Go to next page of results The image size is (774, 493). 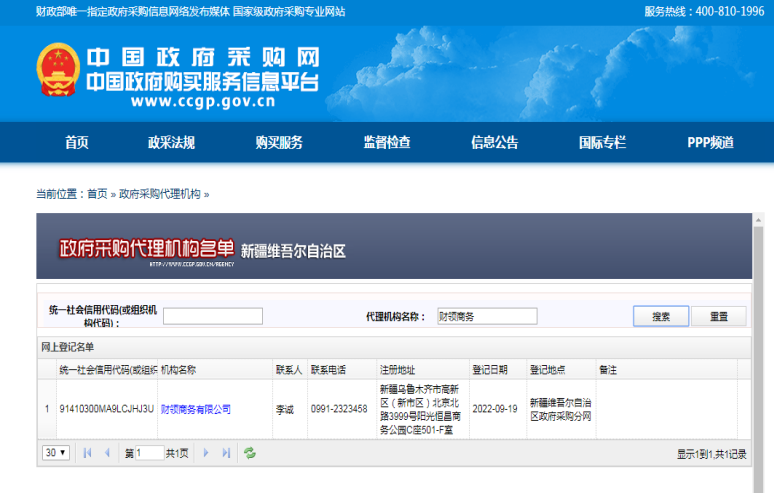pos(207,453)
